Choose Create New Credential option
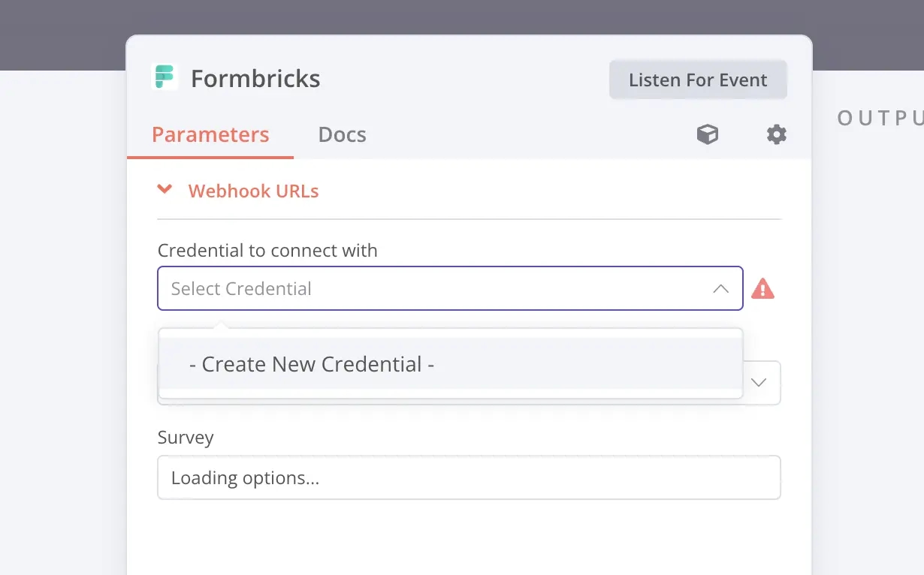This screenshot has height=575, width=924. [x=450, y=364]
